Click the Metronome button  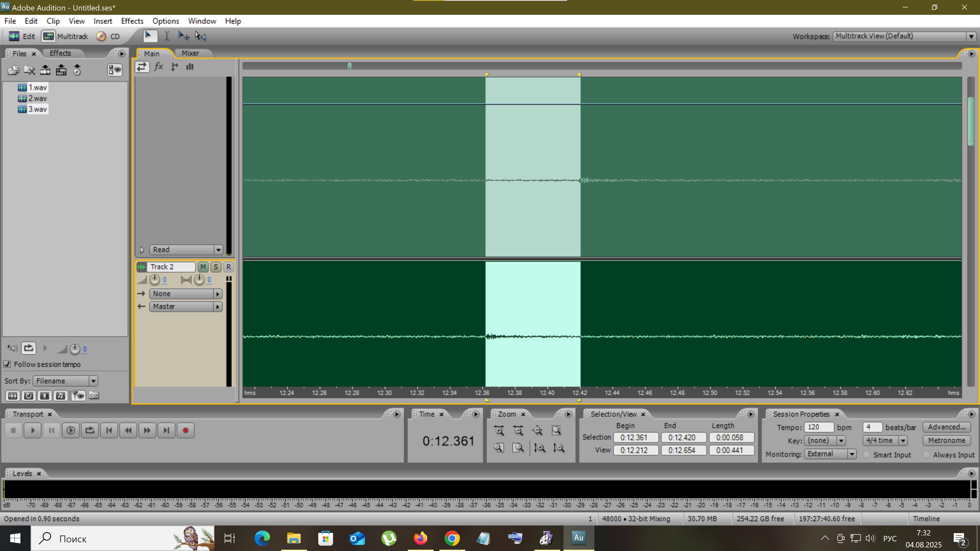click(x=946, y=440)
